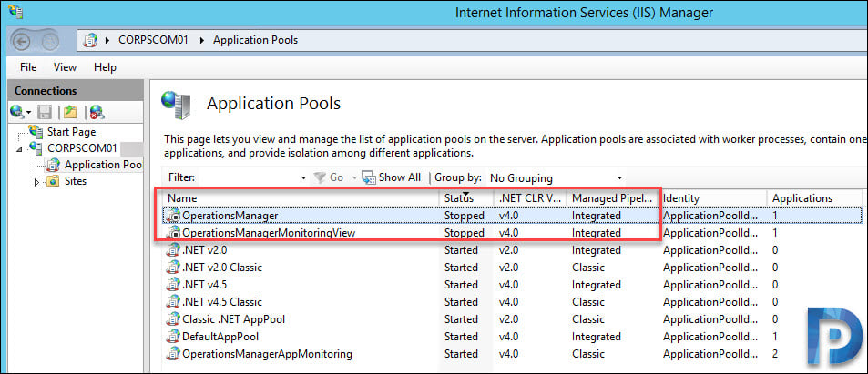Expand the Sites tree node
The height and width of the screenshot is (374, 868).
point(36,181)
